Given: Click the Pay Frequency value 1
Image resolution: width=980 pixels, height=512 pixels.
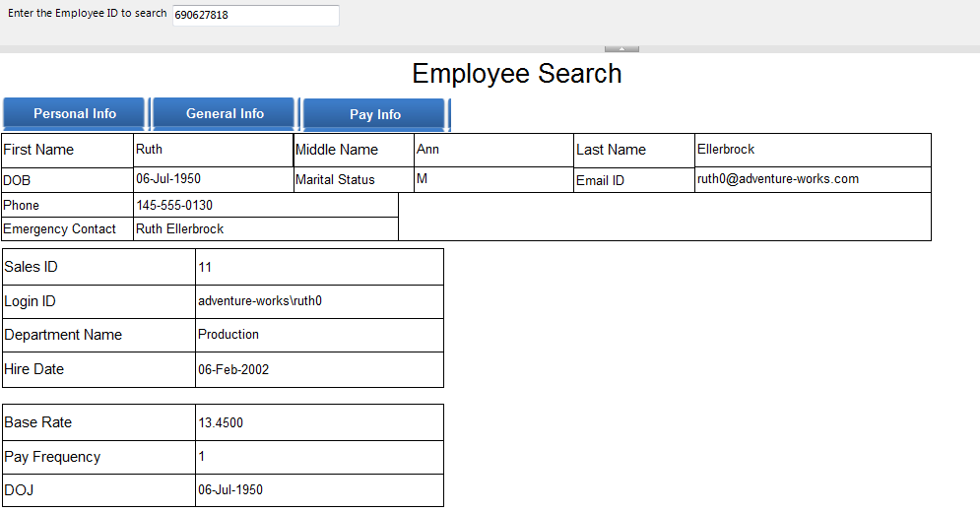Looking at the screenshot, I should tap(201, 456).
